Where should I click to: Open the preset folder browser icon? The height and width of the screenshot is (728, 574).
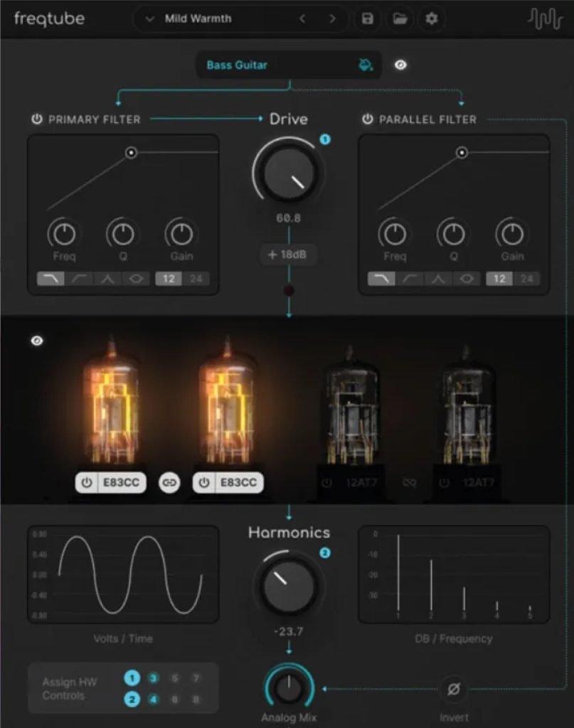click(400, 19)
